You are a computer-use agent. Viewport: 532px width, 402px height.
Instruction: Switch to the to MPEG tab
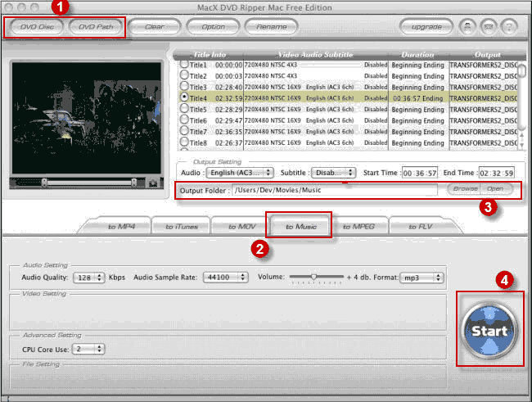coord(358,227)
